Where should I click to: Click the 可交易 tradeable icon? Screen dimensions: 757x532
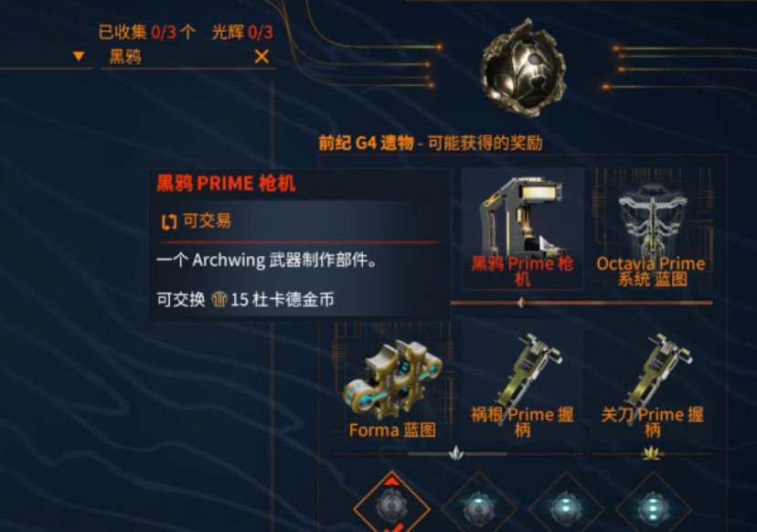pos(168,221)
